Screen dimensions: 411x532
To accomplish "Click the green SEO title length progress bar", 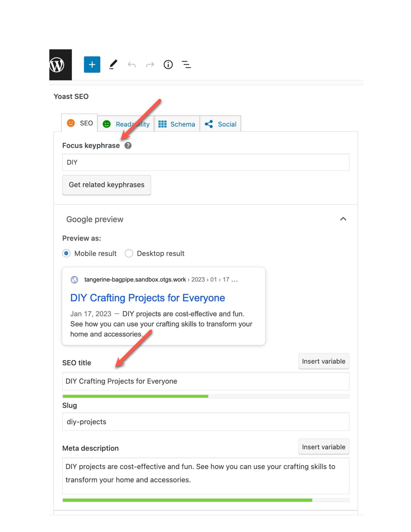I will (135, 396).
